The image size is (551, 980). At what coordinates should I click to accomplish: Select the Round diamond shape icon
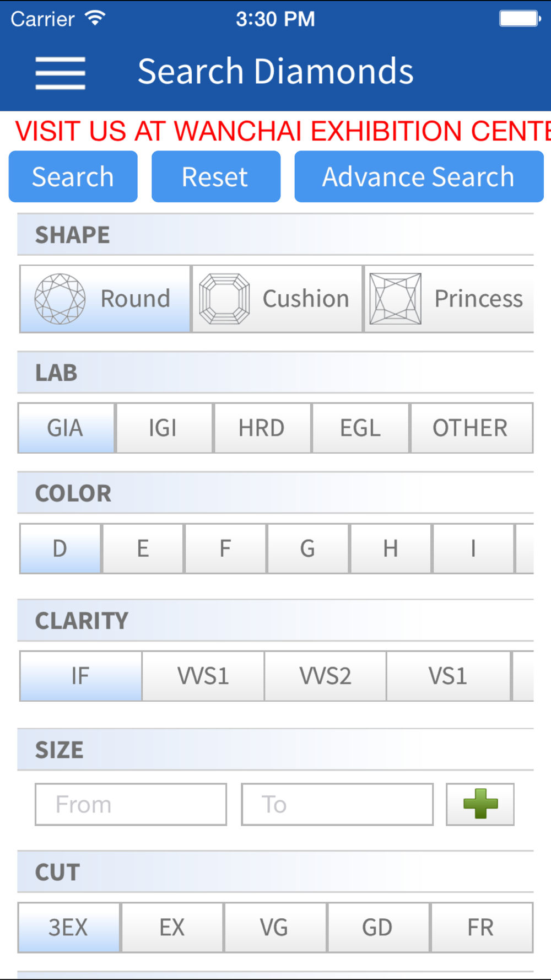point(60,299)
